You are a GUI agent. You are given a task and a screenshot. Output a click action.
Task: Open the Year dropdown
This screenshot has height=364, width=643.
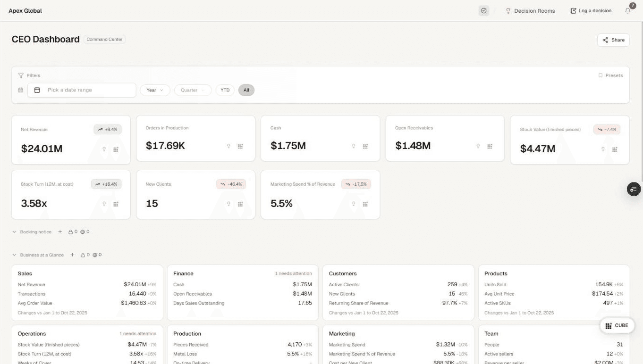[155, 90]
